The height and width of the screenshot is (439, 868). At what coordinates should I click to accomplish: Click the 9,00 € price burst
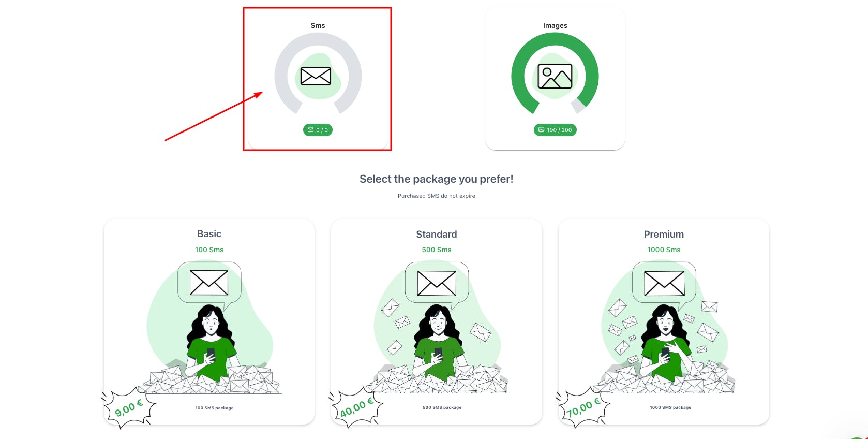pyautogui.click(x=129, y=408)
